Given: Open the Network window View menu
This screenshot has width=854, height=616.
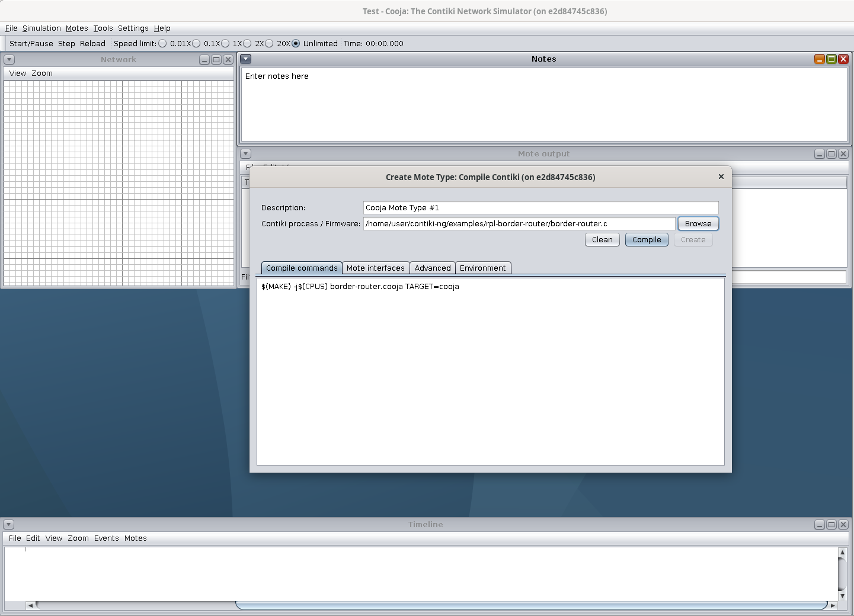Looking at the screenshot, I should (18, 73).
